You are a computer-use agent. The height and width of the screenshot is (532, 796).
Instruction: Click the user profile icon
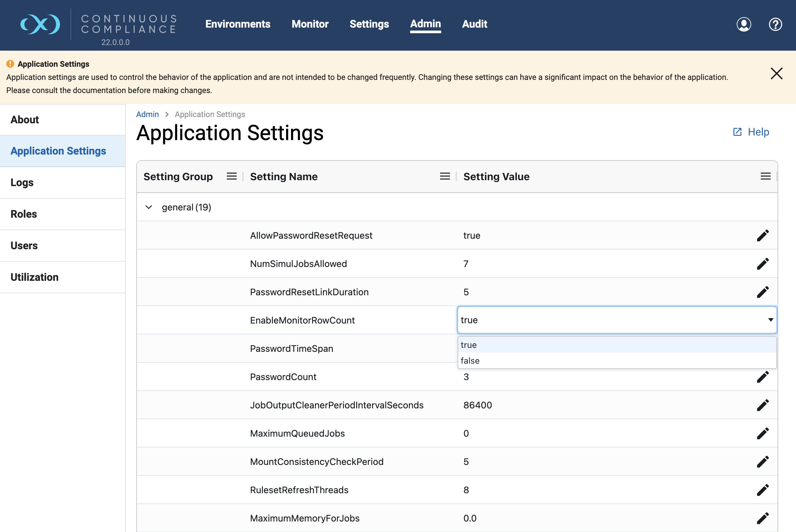pyautogui.click(x=743, y=24)
